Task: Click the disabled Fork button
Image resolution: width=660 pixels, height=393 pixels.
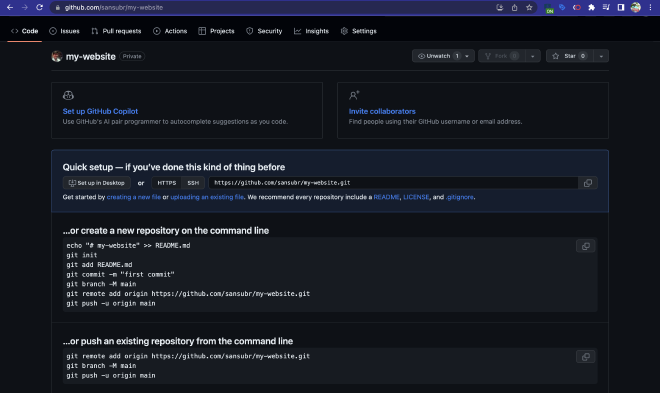Action: (x=501, y=56)
